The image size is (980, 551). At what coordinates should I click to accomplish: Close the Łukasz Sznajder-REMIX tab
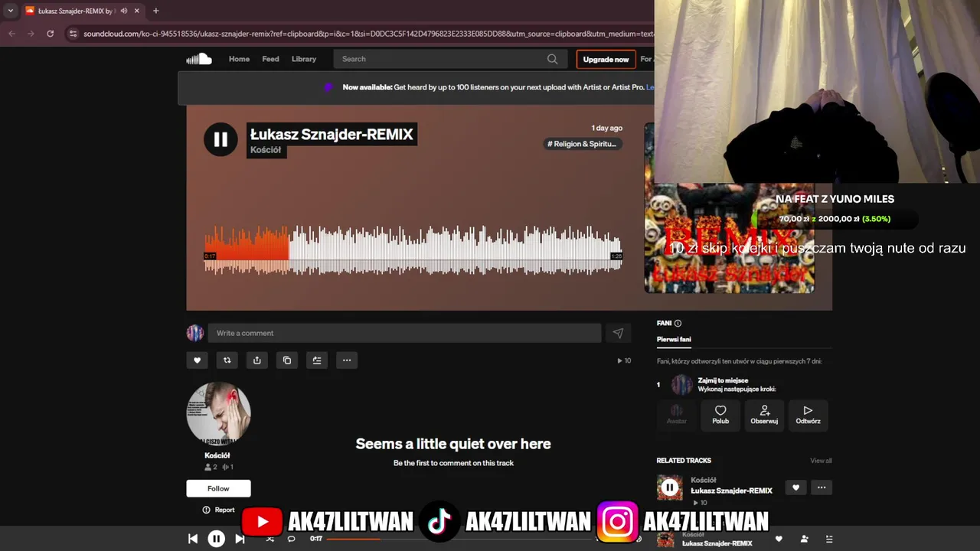pyautogui.click(x=137, y=11)
